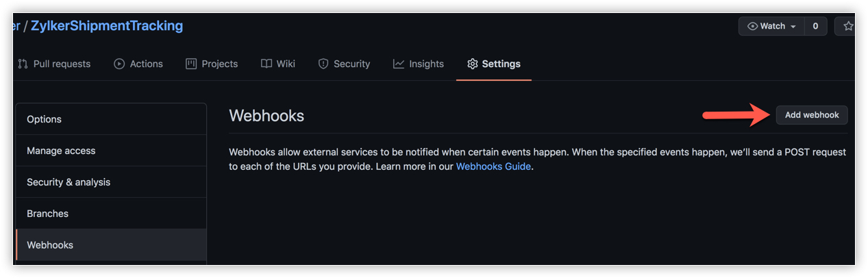
Task: Click the Wiki book icon
Action: (266, 64)
